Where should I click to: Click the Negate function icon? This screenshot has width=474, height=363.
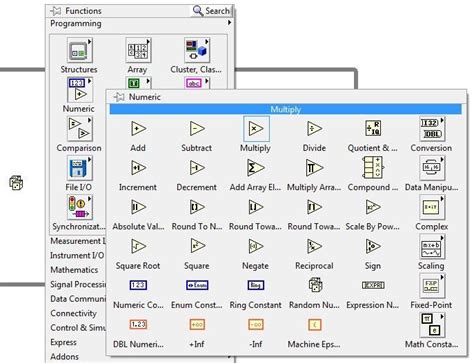(256, 246)
